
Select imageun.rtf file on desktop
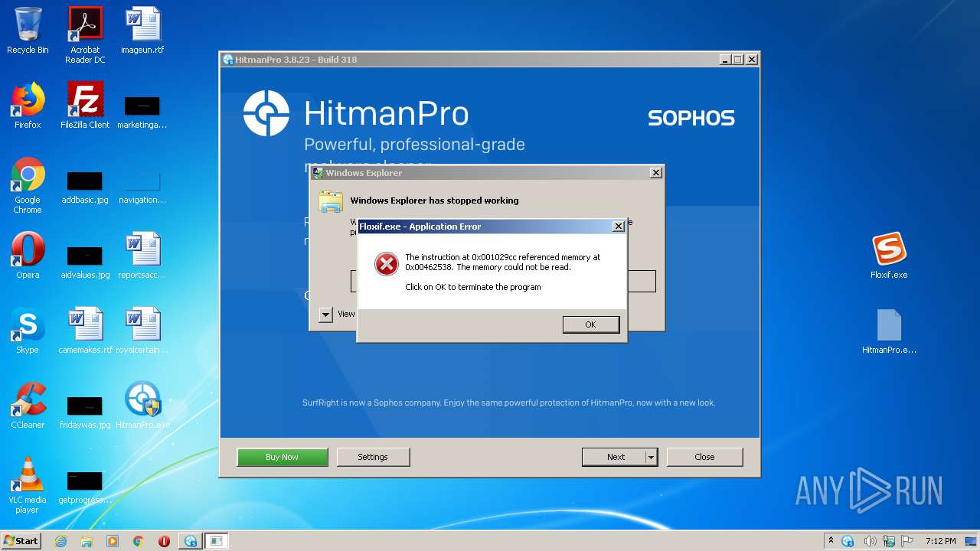click(142, 31)
